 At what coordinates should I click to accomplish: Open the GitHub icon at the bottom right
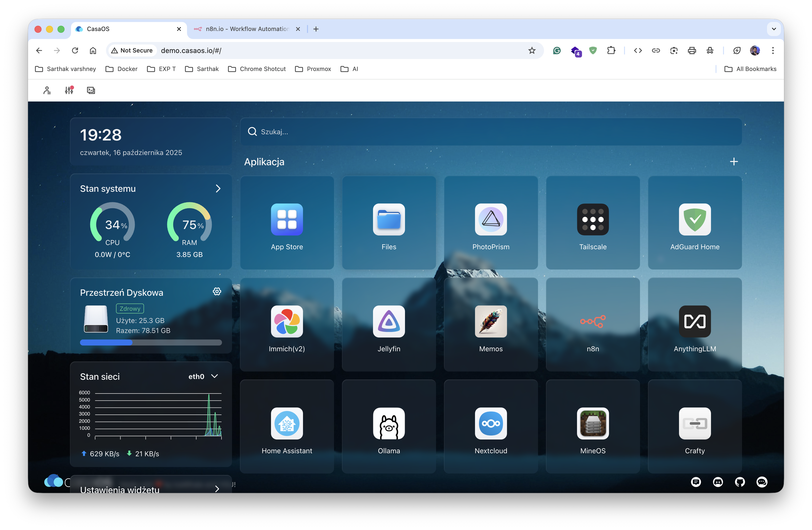point(740,482)
